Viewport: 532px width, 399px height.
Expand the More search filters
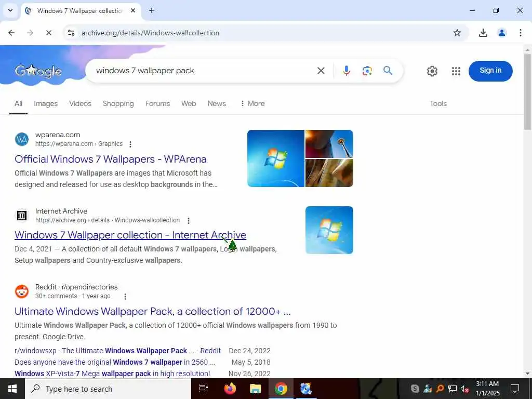[x=252, y=103]
